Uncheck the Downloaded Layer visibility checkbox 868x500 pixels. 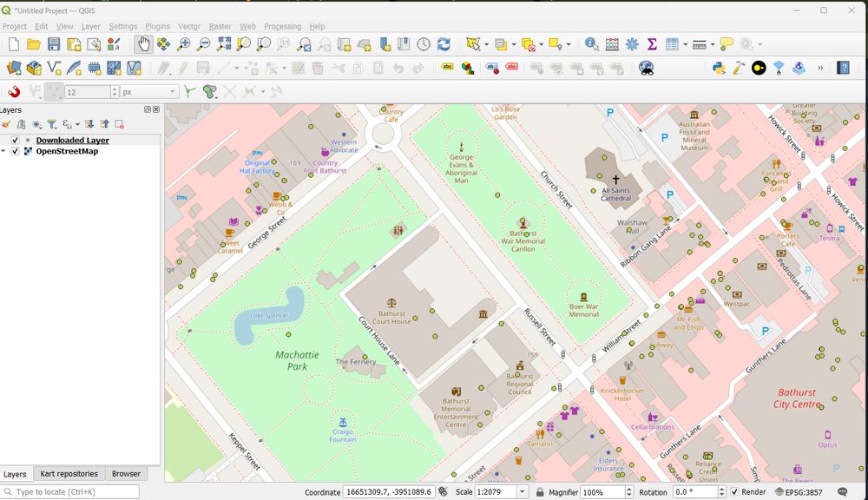click(x=15, y=140)
